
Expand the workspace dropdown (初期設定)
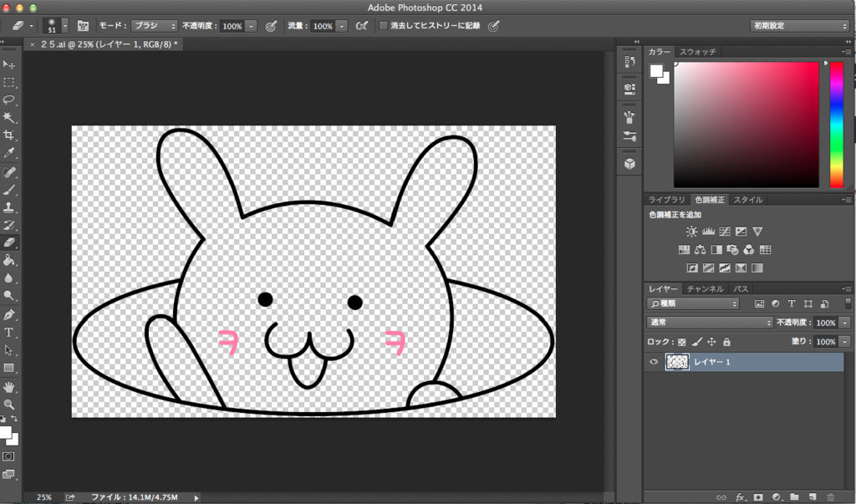799,26
